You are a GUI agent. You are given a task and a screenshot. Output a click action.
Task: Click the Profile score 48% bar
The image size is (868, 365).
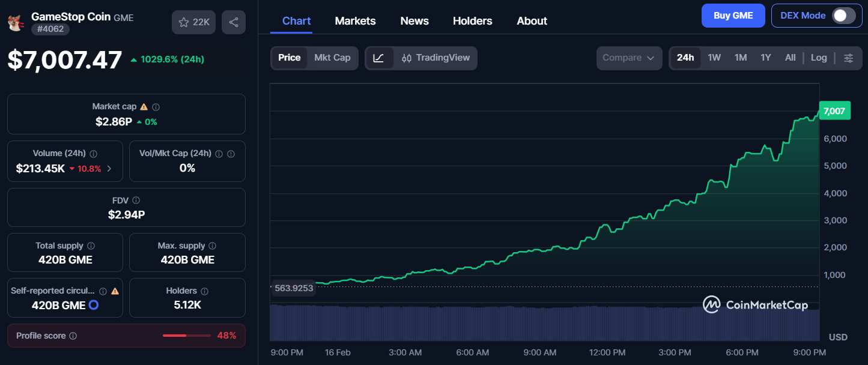pos(186,336)
